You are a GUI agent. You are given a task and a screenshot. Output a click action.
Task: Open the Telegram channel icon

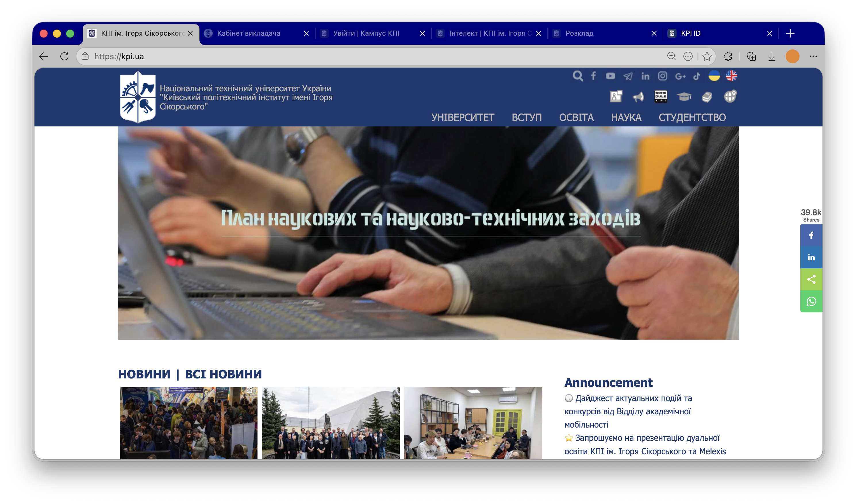pyautogui.click(x=627, y=76)
